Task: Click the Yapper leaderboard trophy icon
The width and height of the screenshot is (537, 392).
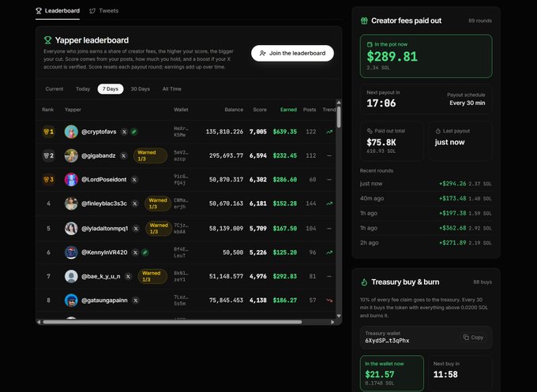Action: (47, 40)
